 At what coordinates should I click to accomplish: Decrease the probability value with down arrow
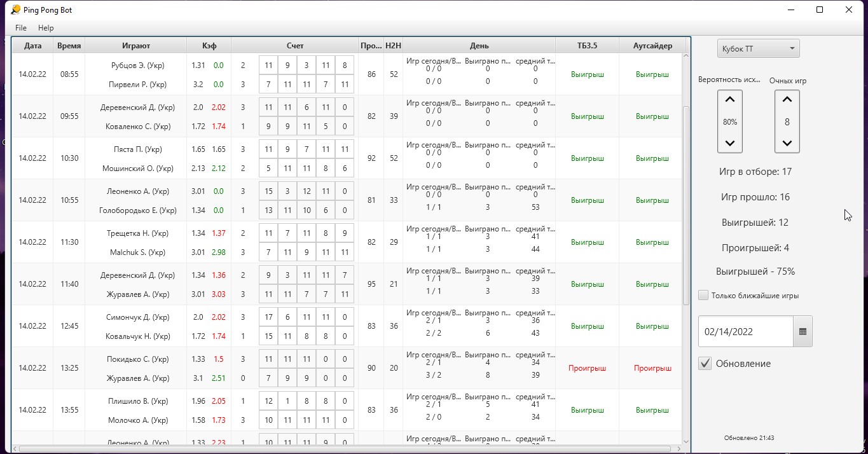click(x=729, y=143)
